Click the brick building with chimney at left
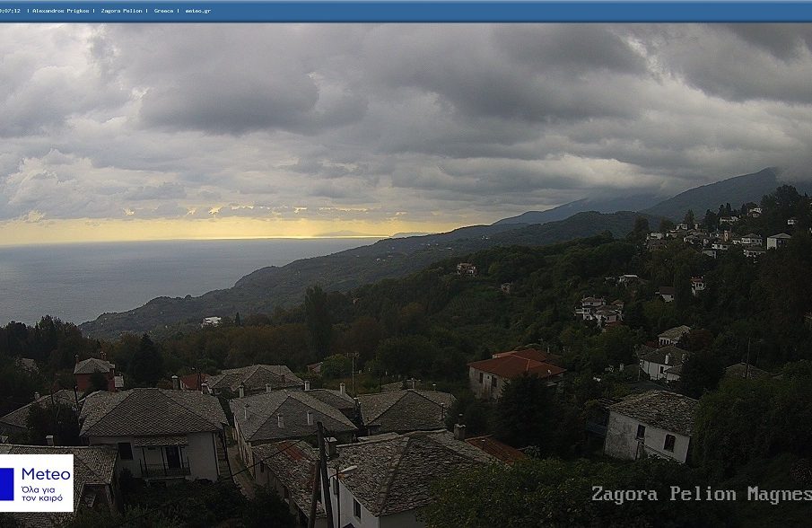The image size is (812, 528). (95, 374)
